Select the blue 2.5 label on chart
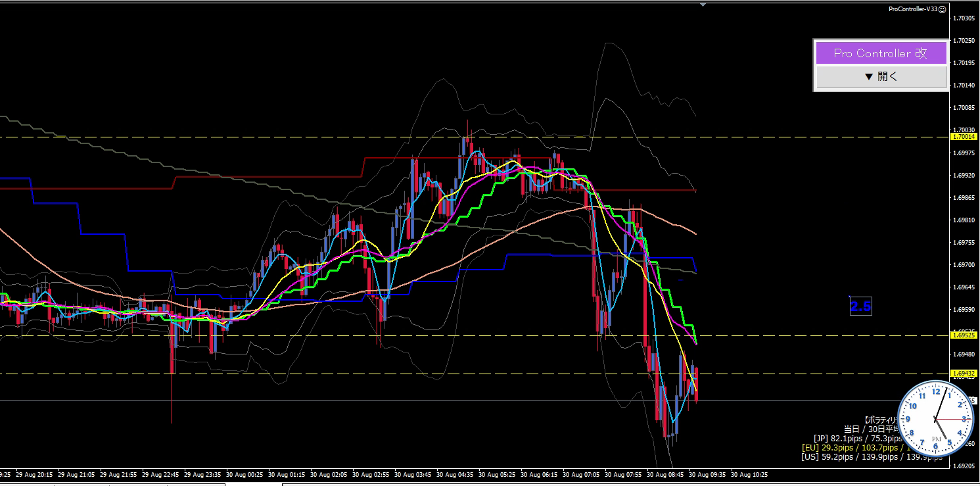Image resolution: width=980 pixels, height=486 pixels. [860, 306]
